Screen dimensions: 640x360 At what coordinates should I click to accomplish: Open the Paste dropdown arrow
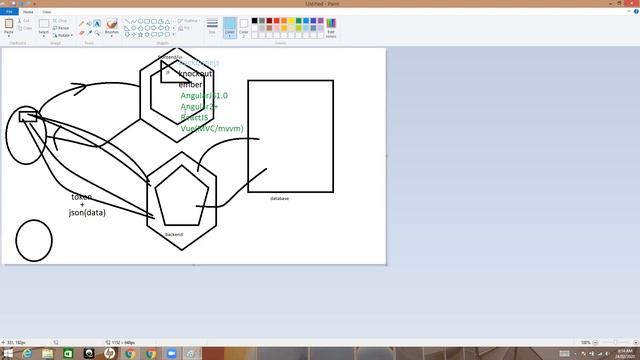pyautogui.click(x=9, y=35)
